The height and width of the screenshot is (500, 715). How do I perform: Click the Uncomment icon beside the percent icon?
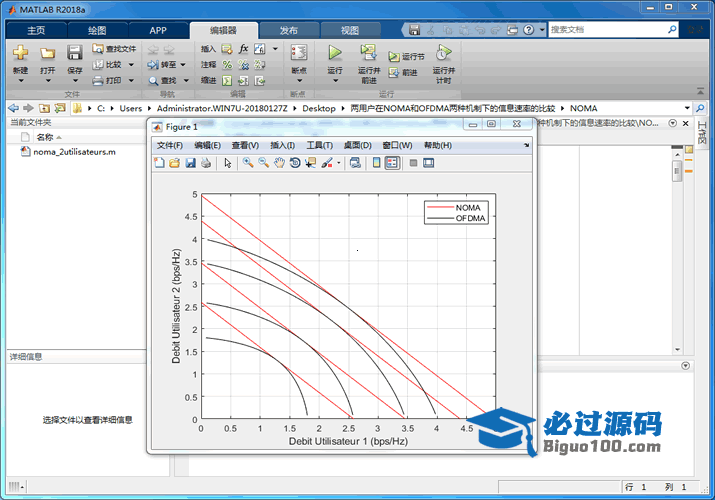tap(244, 65)
